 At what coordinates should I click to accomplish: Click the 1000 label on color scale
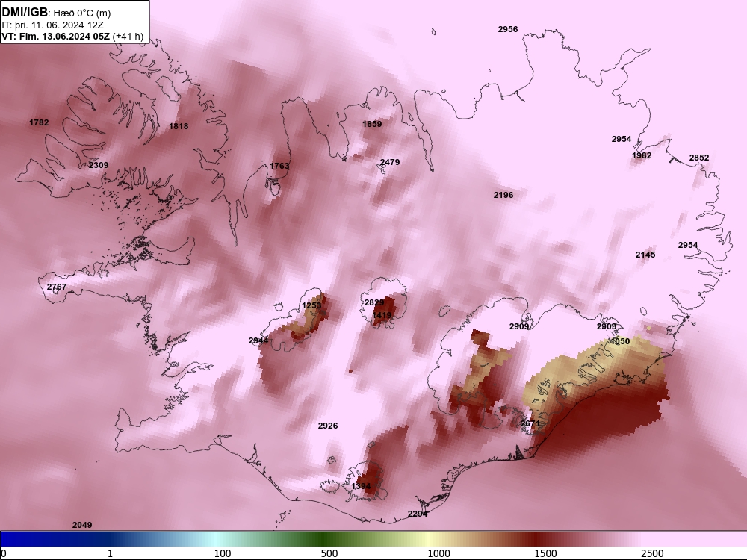438,553
